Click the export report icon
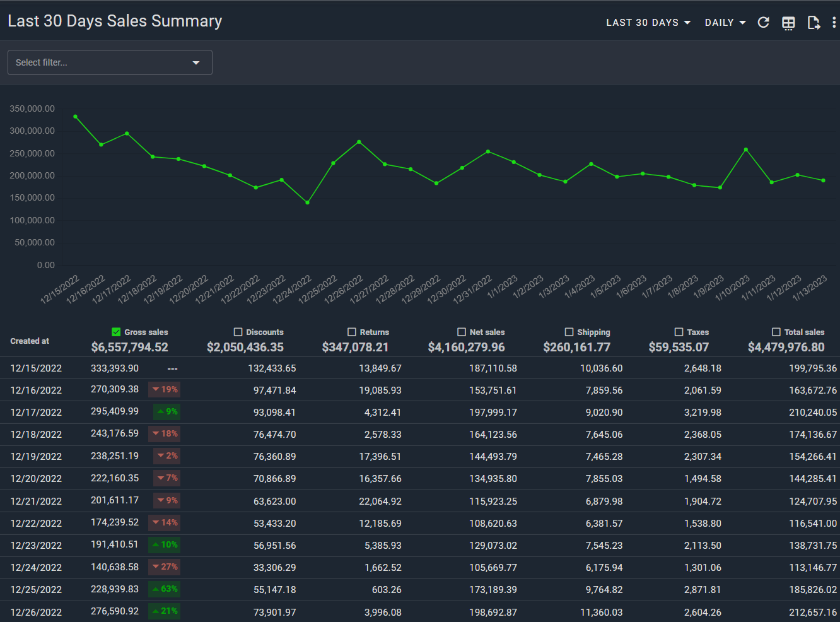Image resolution: width=840 pixels, height=622 pixels. click(x=814, y=23)
